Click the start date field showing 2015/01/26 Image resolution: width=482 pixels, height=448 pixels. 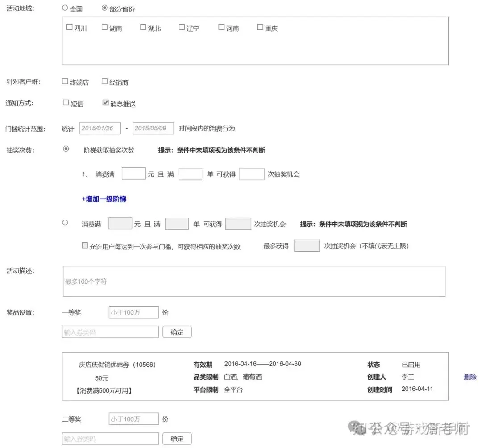pyautogui.click(x=100, y=128)
